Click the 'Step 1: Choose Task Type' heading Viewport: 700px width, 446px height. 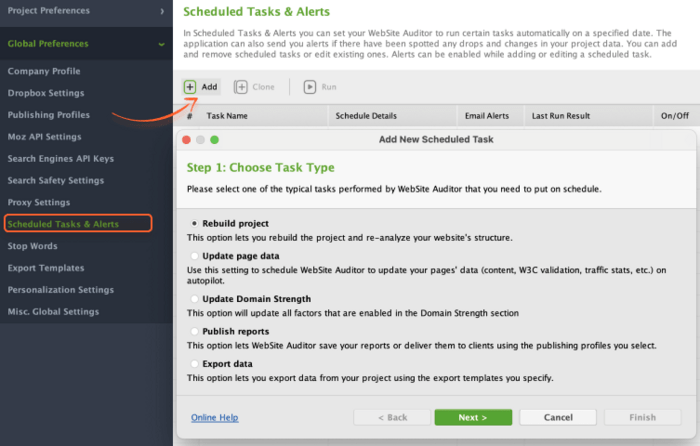260,167
